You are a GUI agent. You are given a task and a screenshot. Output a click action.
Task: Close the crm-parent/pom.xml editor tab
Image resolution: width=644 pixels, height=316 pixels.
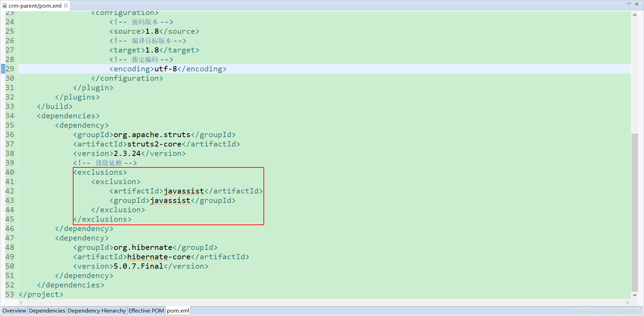pyautogui.click(x=66, y=6)
